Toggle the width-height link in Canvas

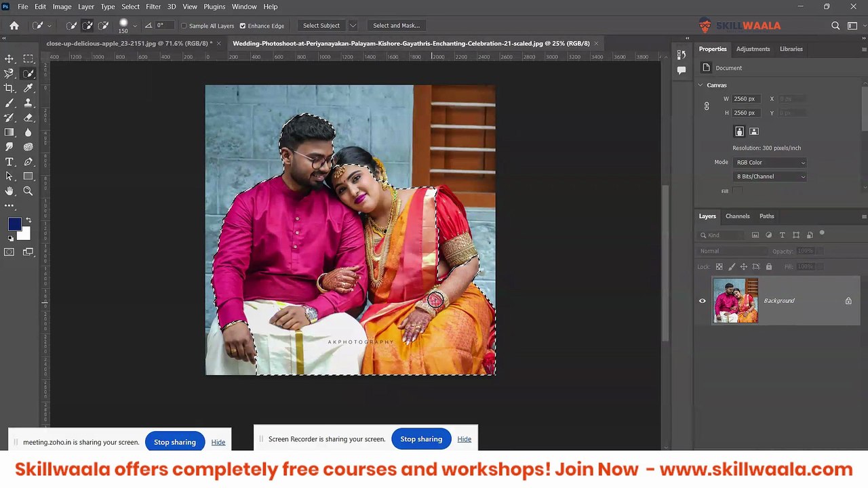coord(707,106)
